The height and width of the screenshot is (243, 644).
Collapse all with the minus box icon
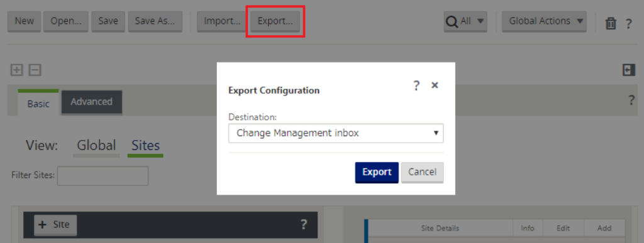point(35,70)
